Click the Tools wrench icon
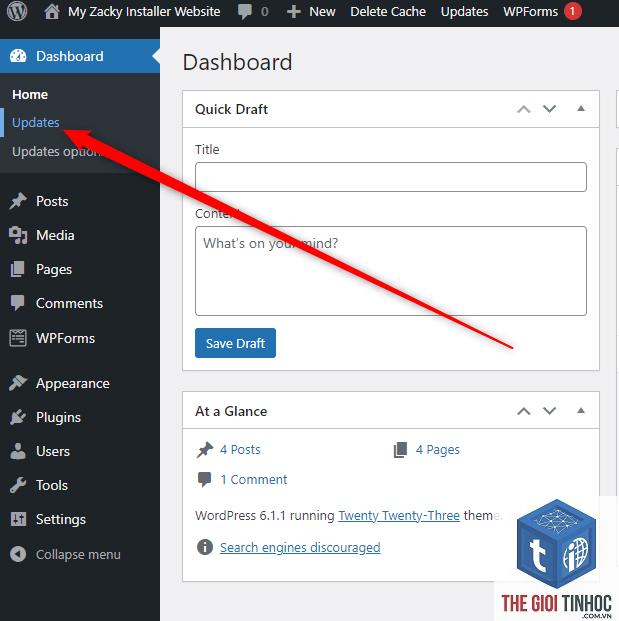This screenshot has height=621, width=619. [18, 485]
